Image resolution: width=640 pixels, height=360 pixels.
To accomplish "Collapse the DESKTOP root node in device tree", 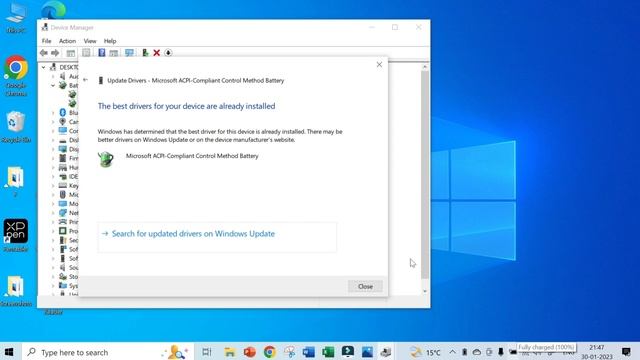I will tap(43, 67).
